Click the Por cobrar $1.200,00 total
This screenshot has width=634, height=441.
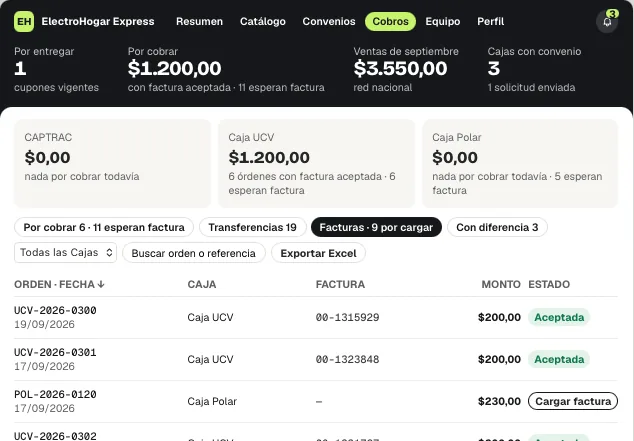coord(175,68)
